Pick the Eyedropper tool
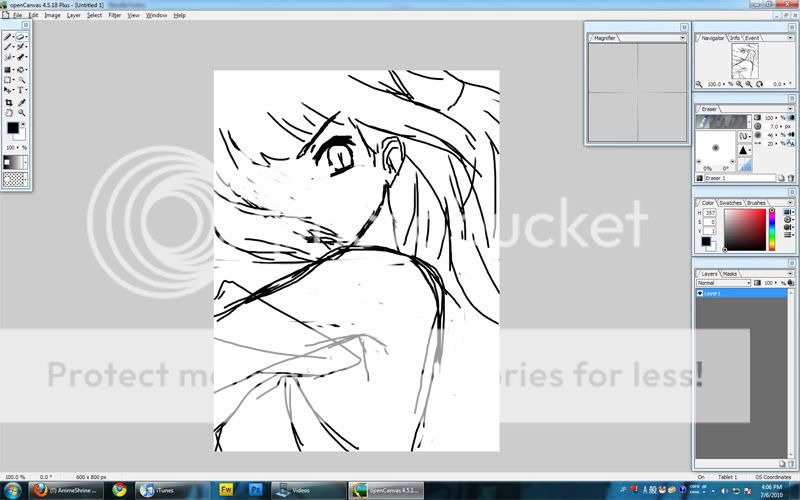800x500 pixels. (x=21, y=102)
